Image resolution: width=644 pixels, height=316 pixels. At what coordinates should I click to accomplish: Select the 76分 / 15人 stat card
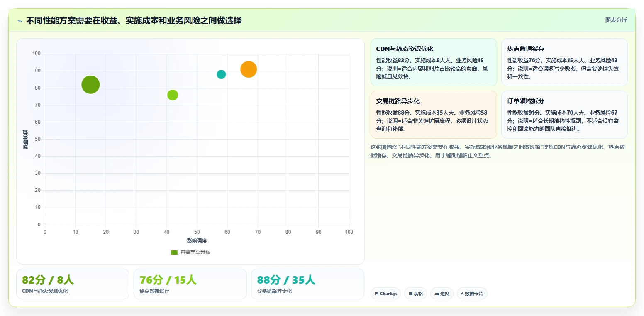pyautogui.click(x=190, y=284)
